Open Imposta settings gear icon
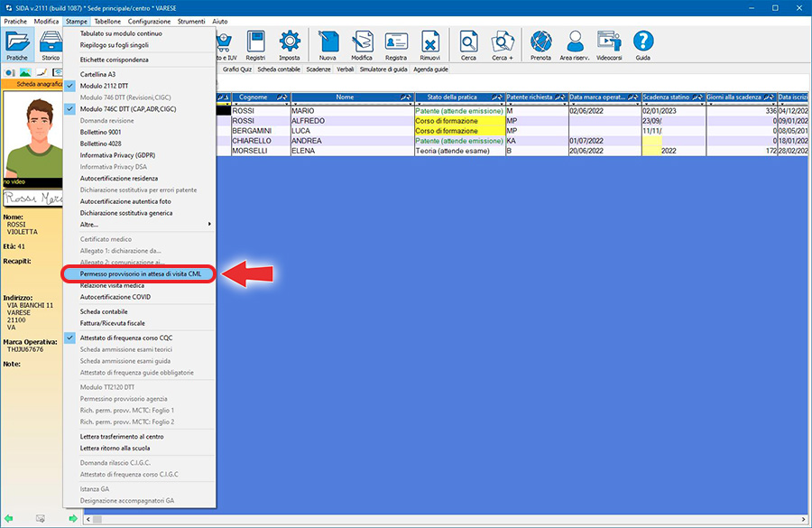This screenshot has height=528, width=812. coord(289,45)
